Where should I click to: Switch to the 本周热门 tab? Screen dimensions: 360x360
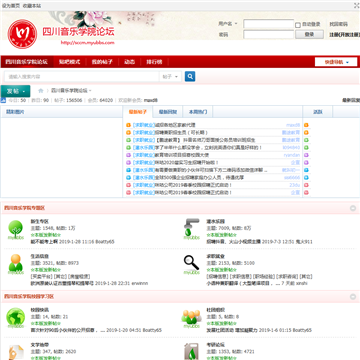tap(198, 112)
